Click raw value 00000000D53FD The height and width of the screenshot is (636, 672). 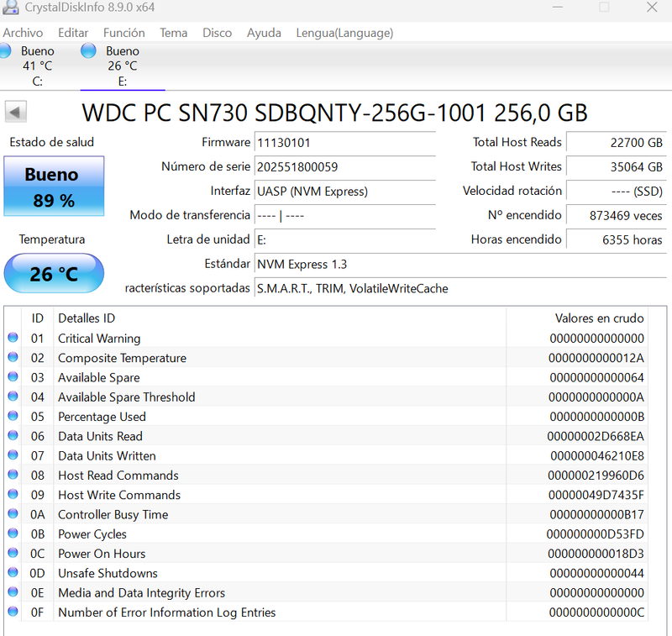pyautogui.click(x=595, y=534)
